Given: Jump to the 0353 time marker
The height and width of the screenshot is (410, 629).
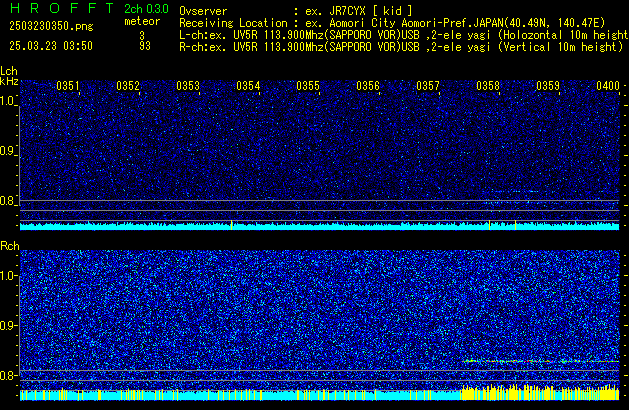Looking at the screenshot, I should click(x=188, y=86).
